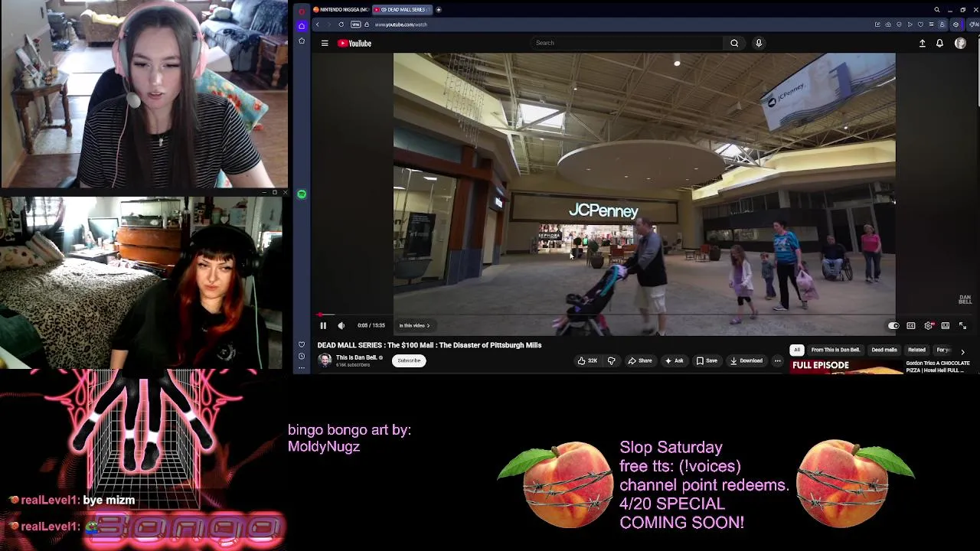Select the Dead malls chip
The image size is (980, 551).
[x=884, y=350]
